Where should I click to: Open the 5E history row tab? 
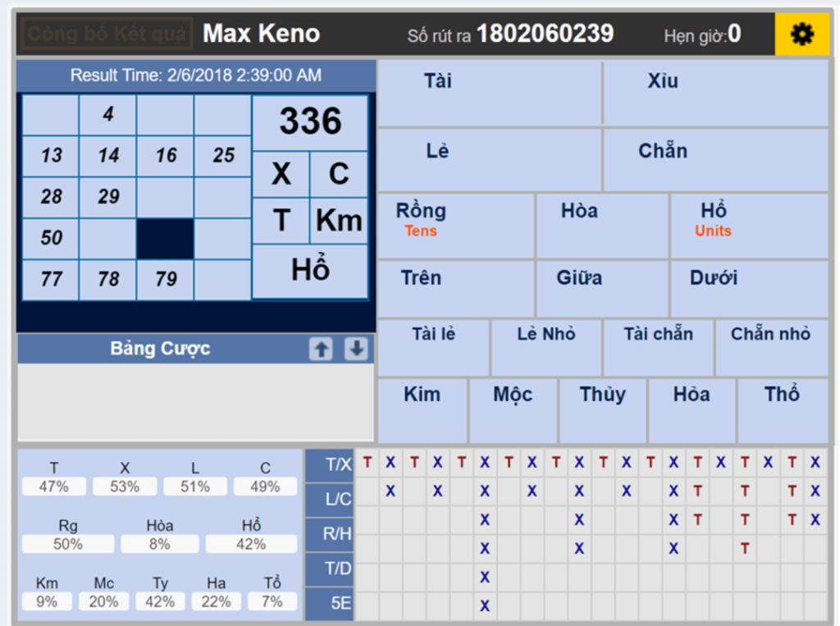330,604
